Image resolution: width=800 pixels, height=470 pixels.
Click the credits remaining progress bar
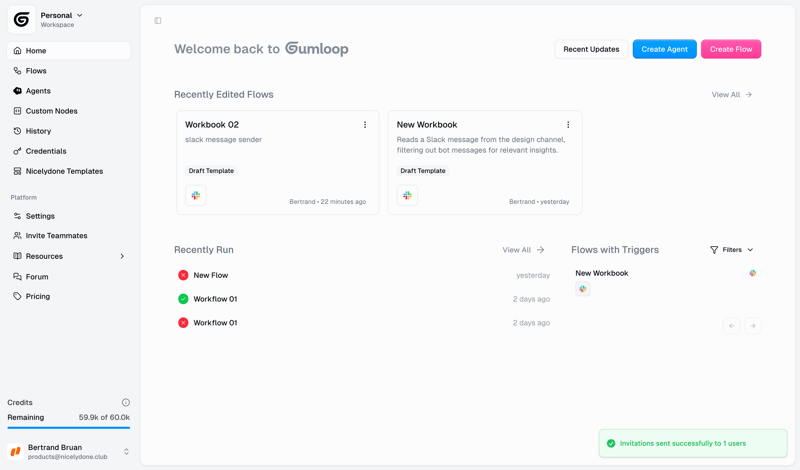pyautogui.click(x=69, y=428)
